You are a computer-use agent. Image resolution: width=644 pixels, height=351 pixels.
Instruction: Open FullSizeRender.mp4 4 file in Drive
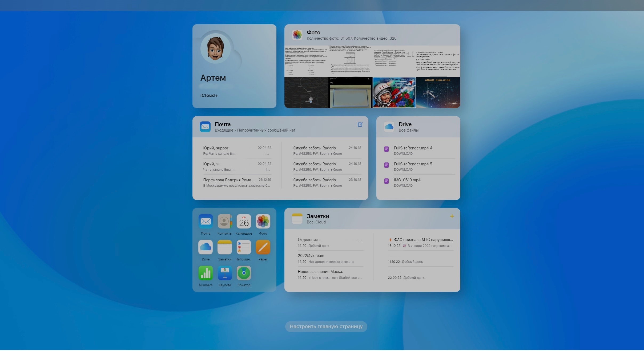click(413, 148)
